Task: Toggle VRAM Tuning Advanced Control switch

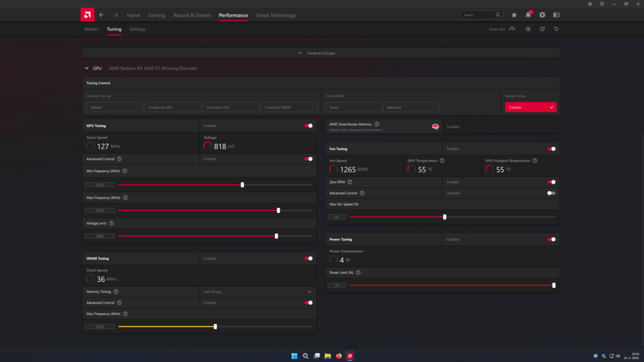Action: [x=308, y=302]
